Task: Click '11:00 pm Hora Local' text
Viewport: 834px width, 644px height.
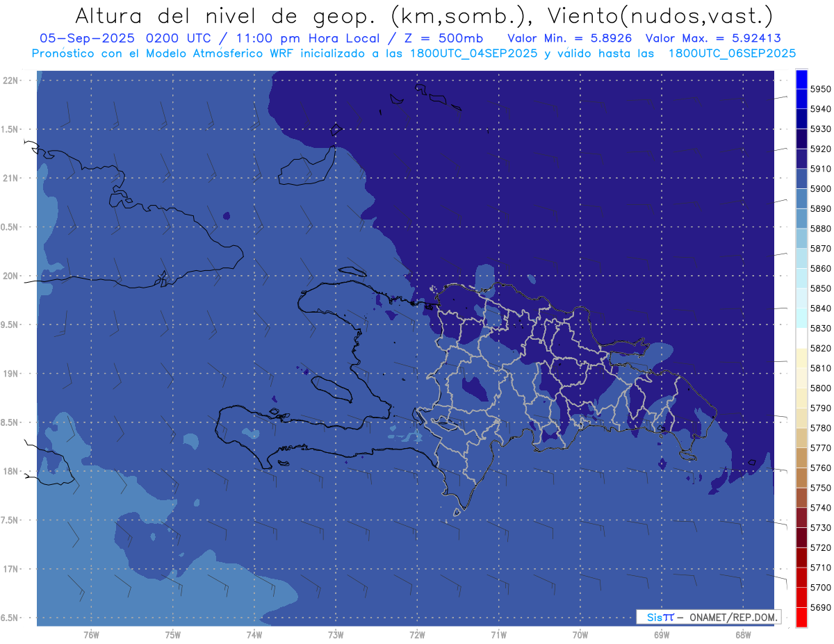Action: tap(309, 38)
